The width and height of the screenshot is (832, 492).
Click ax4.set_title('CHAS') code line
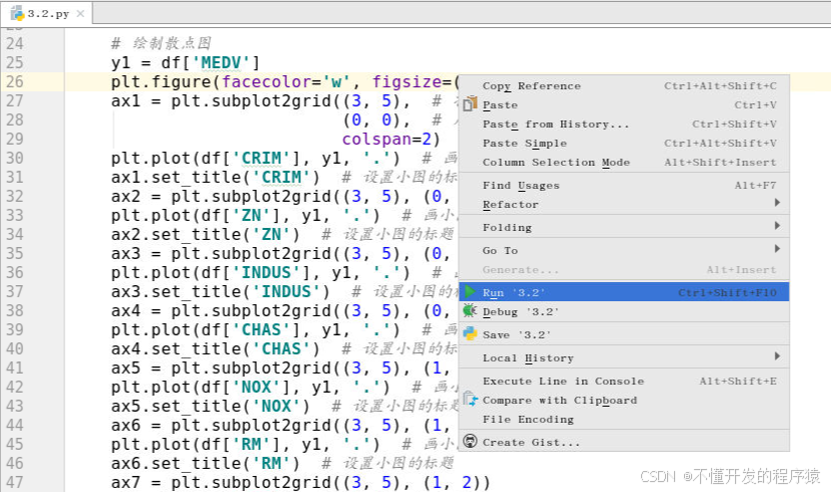tap(215, 350)
